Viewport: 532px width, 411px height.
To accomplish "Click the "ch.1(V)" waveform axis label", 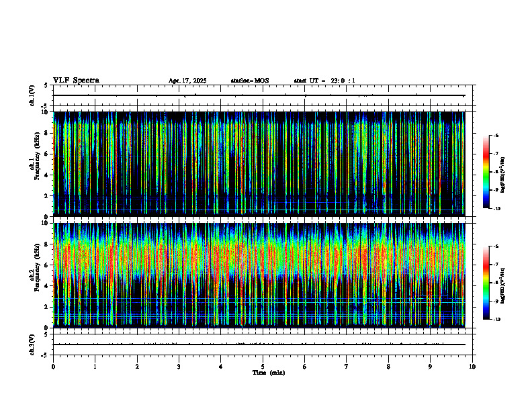I will pos(32,95).
